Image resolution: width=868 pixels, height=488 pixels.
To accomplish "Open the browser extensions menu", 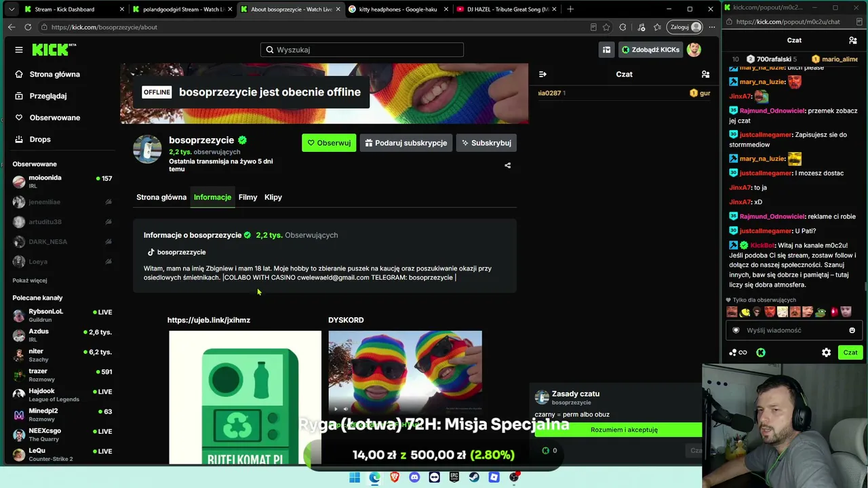I will coord(623,27).
